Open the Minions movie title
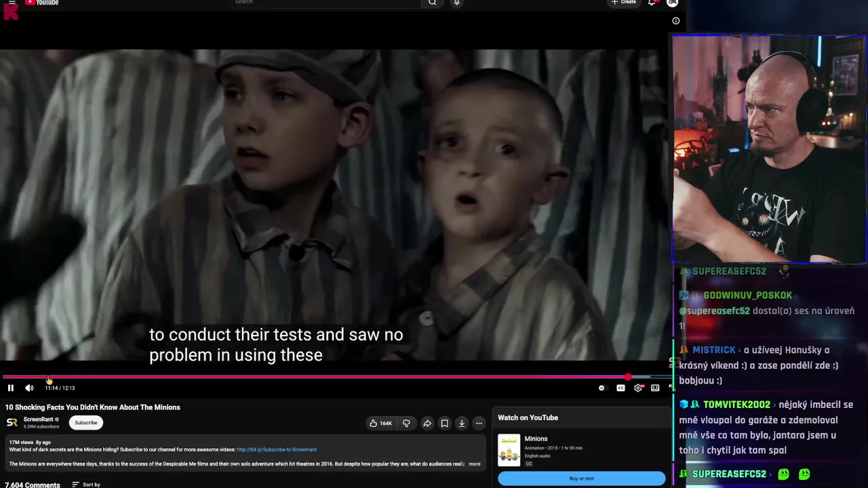This screenshot has height=488, width=868. pyautogui.click(x=536, y=439)
